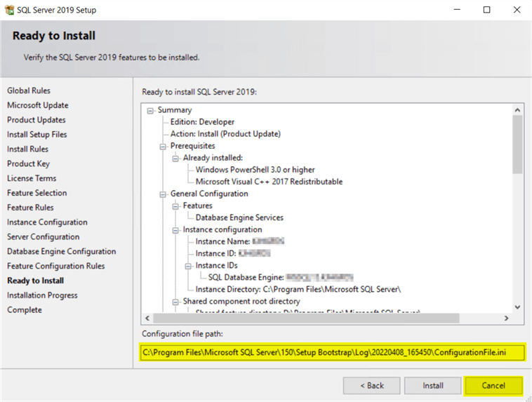The image size is (532, 402).
Task: Select the Action: Install (Product Update) row
Action: click(x=225, y=134)
